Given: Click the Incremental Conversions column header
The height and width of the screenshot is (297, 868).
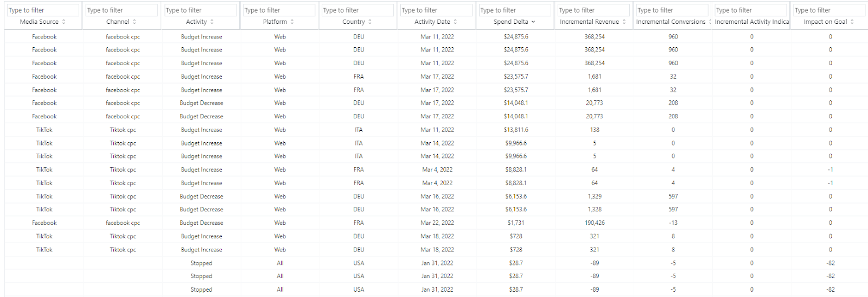Looking at the screenshot, I should click(671, 22).
